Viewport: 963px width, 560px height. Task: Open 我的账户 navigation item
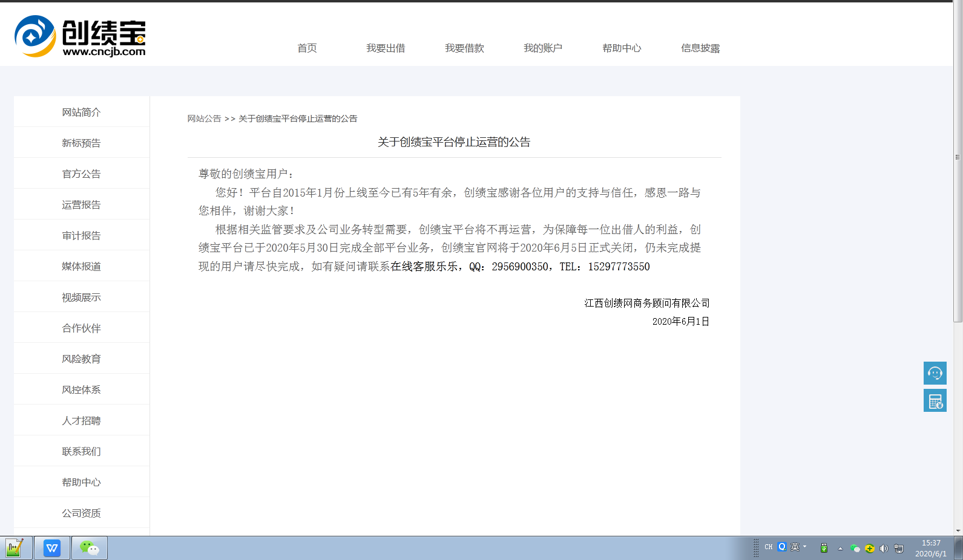click(x=543, y=48)
